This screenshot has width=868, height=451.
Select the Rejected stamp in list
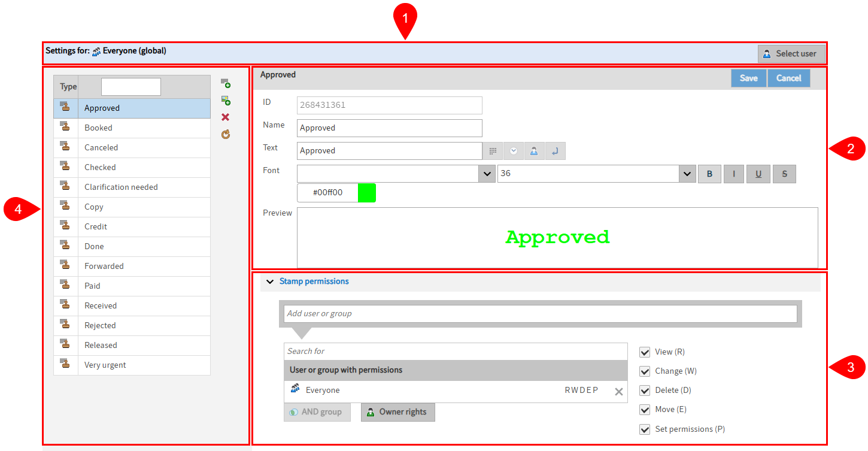tap(100, 325)
